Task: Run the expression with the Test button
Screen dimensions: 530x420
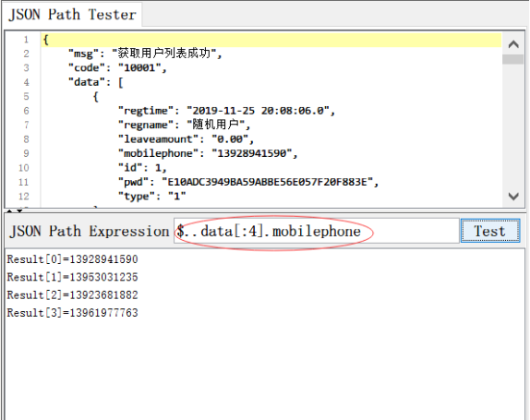Action: pos(489,231)
